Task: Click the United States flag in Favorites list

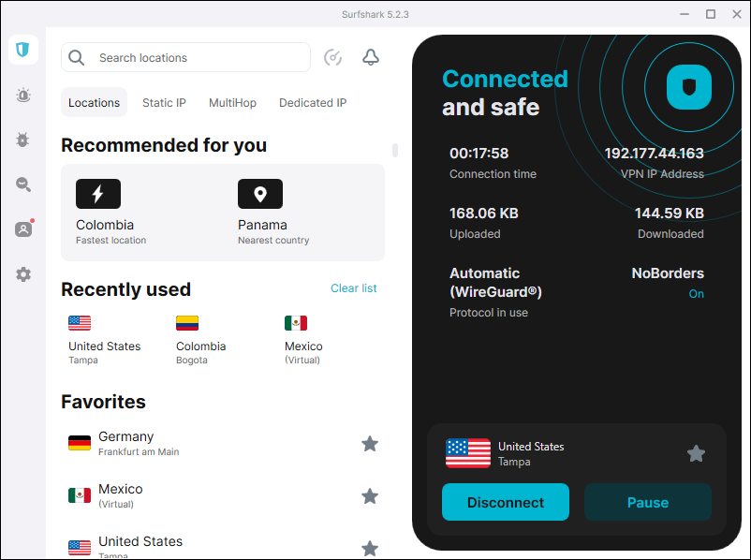Action: click(x=80, y=548)
